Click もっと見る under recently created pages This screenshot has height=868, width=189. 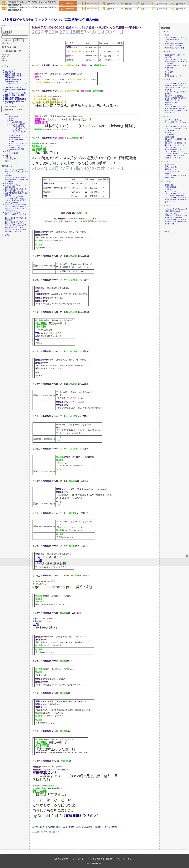coord(6,235)
